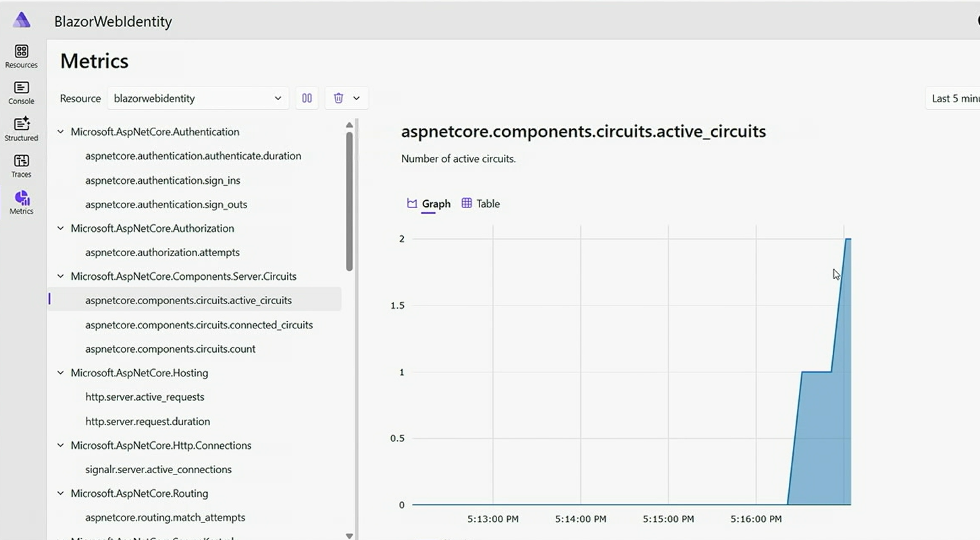Open the Last 5 minutes time range dropdown
The width and height of the screenshot is (980, 540).
tap(954, 98)
